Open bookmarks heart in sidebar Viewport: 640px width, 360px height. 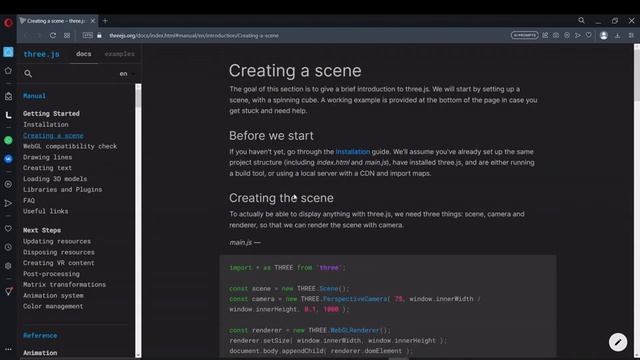pyautogui.click(x=8, y=229)
